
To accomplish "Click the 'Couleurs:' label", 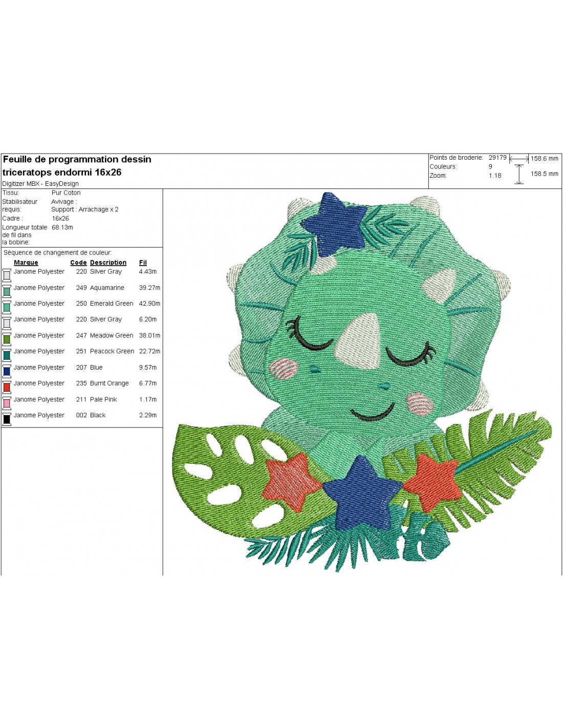I will point(443,166).
